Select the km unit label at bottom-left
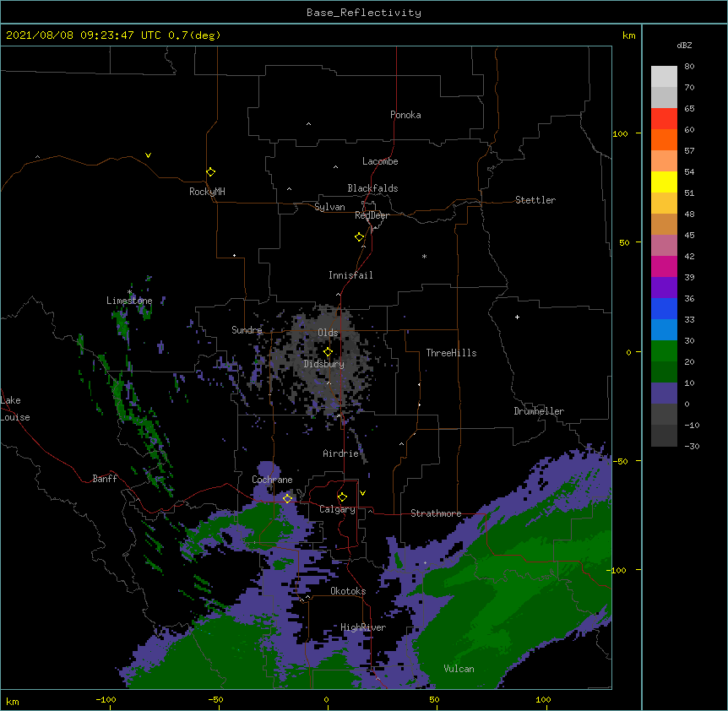 pos(13,701)
